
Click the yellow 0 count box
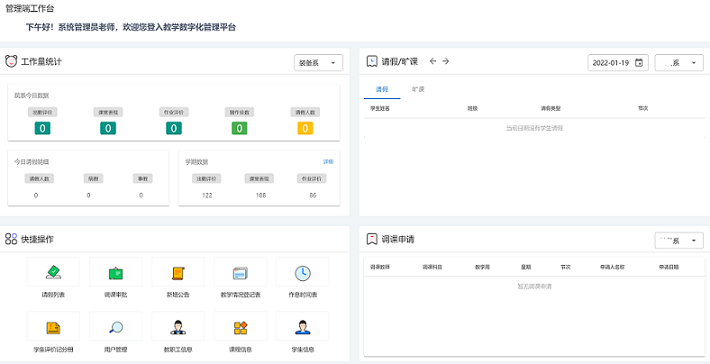[x=305, y=129]
